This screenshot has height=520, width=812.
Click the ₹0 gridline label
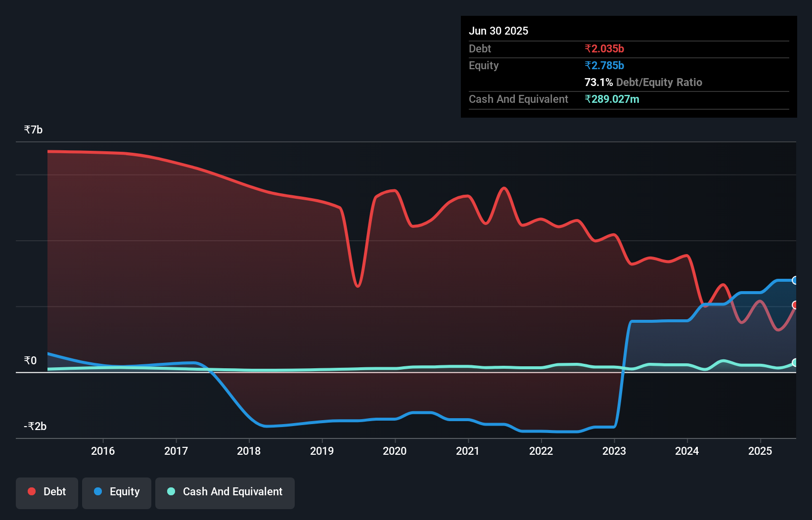click(30, 361)
